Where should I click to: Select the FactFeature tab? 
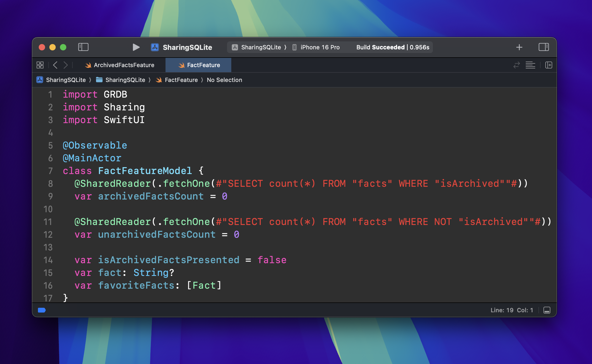199,65
